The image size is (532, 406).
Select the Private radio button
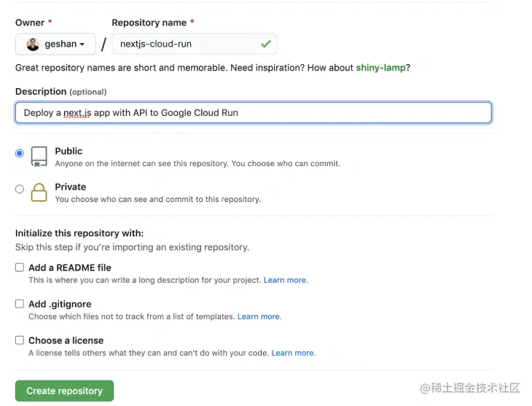pyautogui.click(x=20, y=189)
